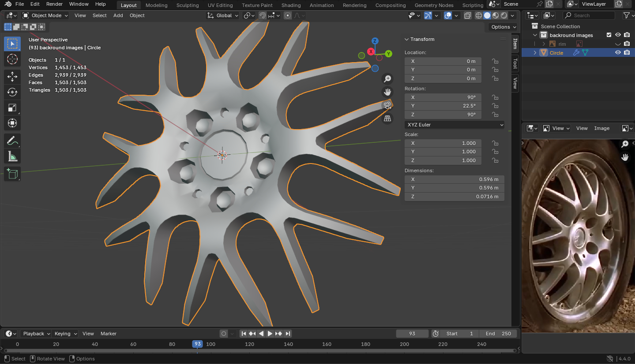Expand the rim item in outliner
This screenshot has height=364, width=635.
click(544, 44)
